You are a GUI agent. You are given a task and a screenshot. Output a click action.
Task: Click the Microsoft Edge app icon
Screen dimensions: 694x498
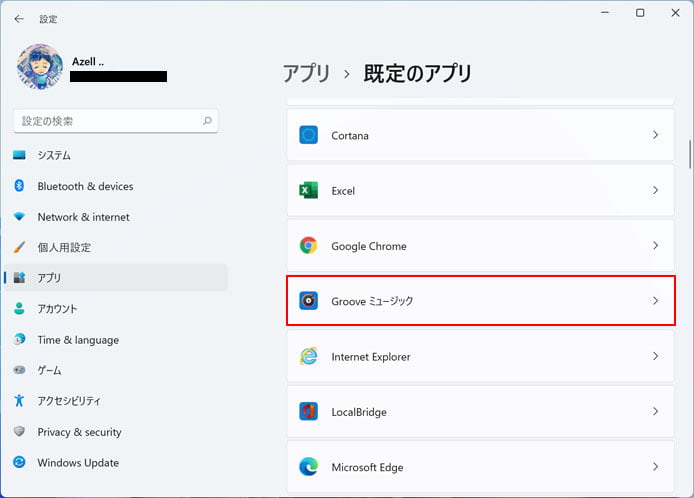[308, 467]
